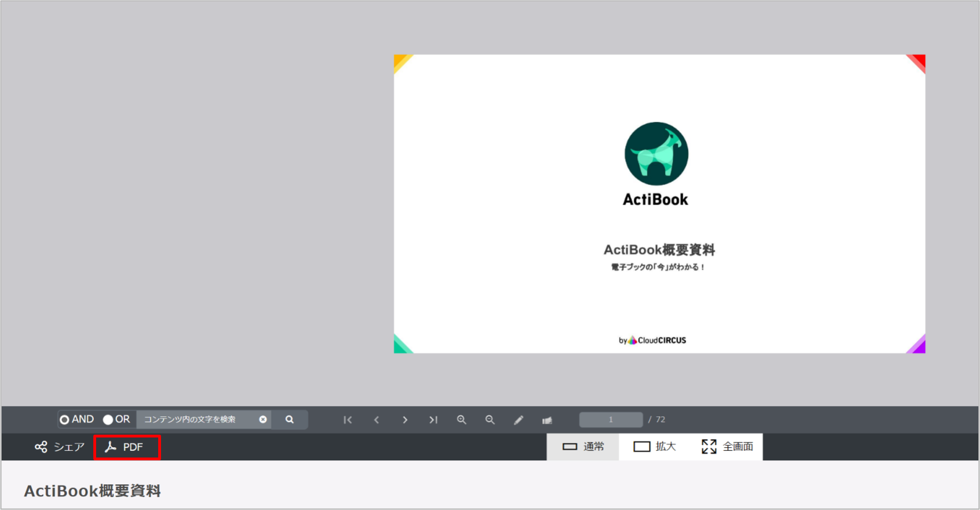Clear the search text field
The width and height of the screenshot is (980, 510).
263,419
